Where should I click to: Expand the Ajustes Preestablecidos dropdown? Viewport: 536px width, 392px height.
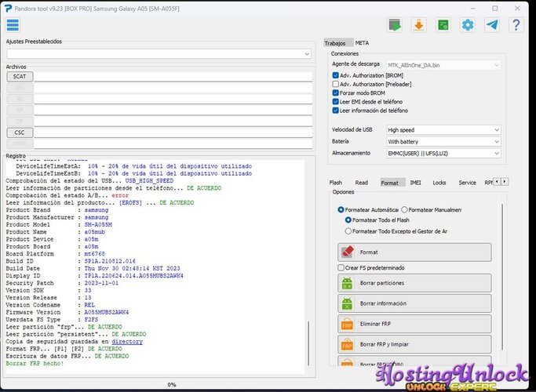pyautogui.click(x=159, y=53)
